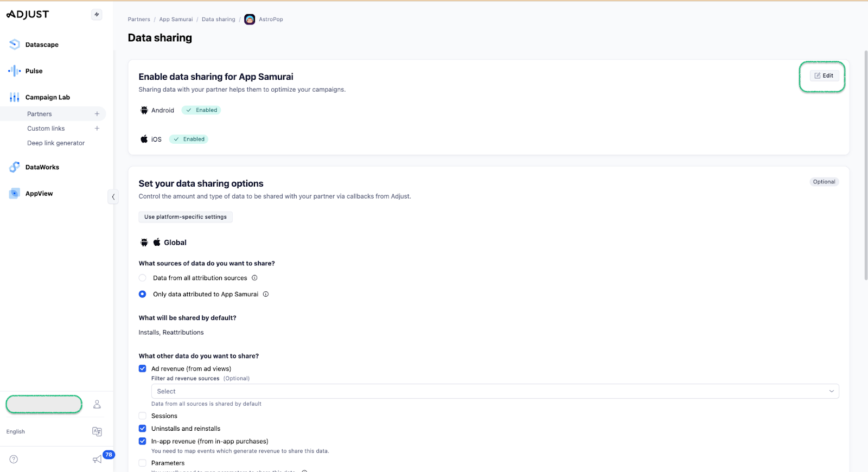Open the Deep link generator item
Image resolution: width=868 pixels, height=472 pixels.
pos(56,143)
